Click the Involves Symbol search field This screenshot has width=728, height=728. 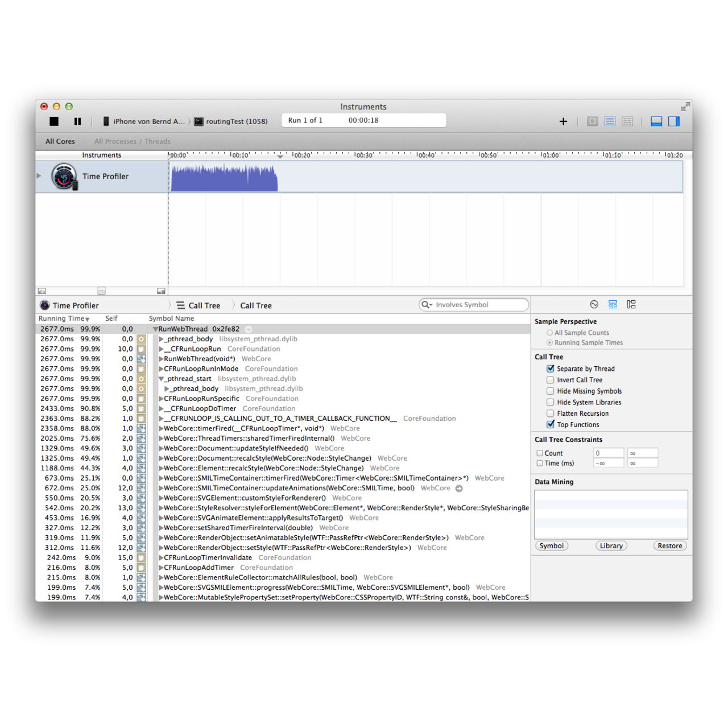(478, 305)
